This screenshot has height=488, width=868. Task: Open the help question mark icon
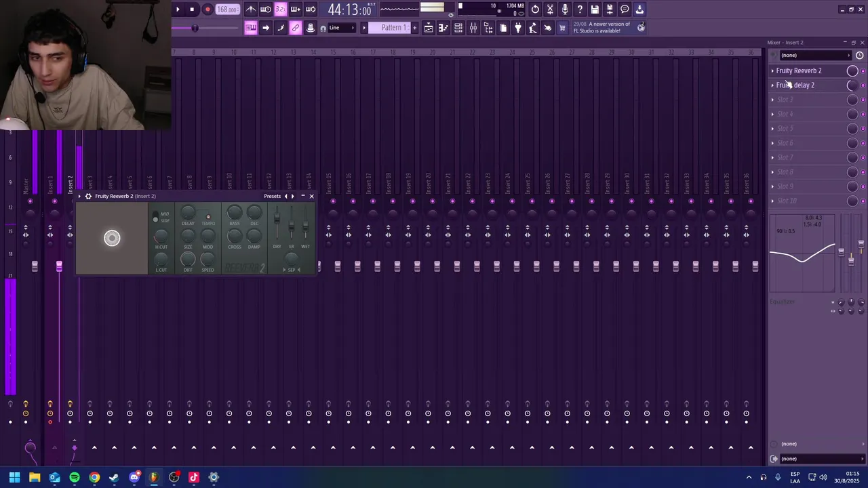point(580,9)
